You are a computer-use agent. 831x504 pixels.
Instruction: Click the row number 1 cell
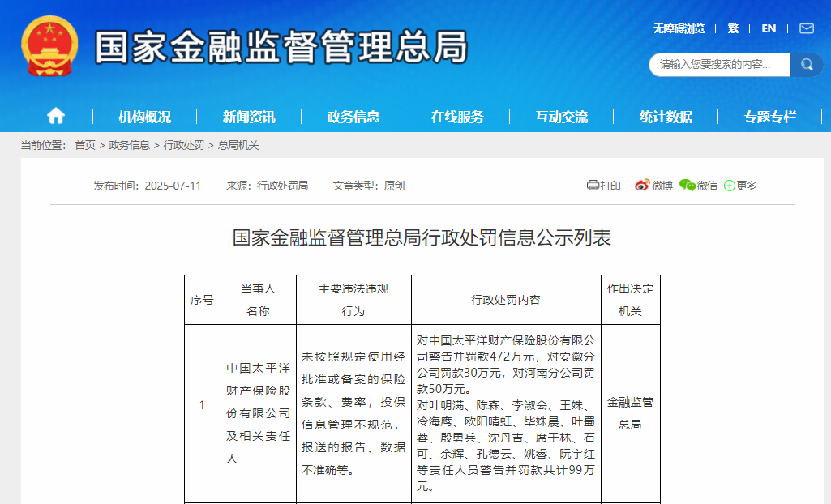tap(202, 413)
